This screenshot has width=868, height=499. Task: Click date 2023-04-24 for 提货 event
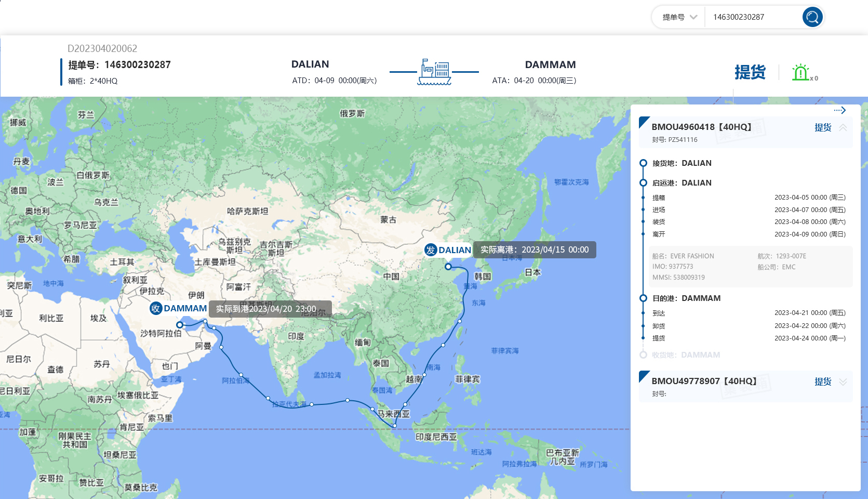[810, 338]
